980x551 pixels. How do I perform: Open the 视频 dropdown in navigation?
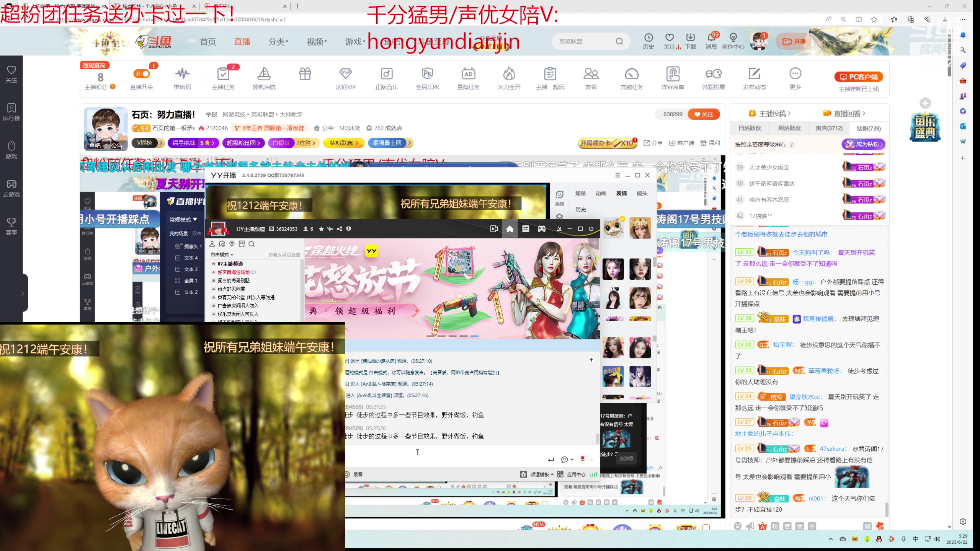point(317,41)
